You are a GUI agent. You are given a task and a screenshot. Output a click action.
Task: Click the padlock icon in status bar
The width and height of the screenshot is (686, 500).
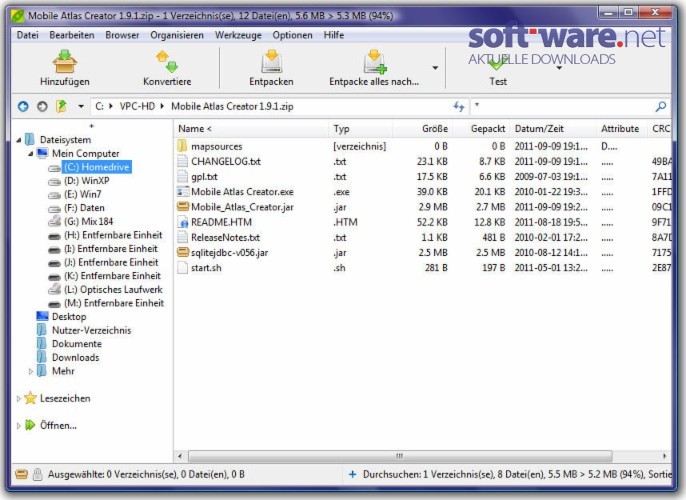click(x=38, y=474)
